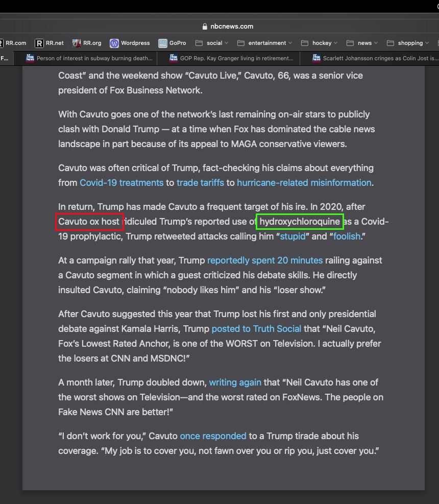
Task: Click the nbcnews.com address bar
Action: pyautogui.click(x=227, y=27)
